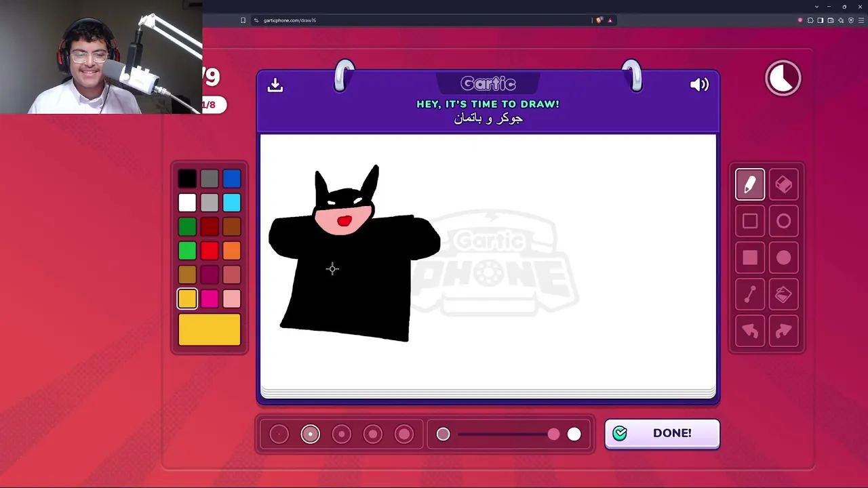Select the second brush size
This screenshot has width=868, height=488.
[x=310, y=434]
